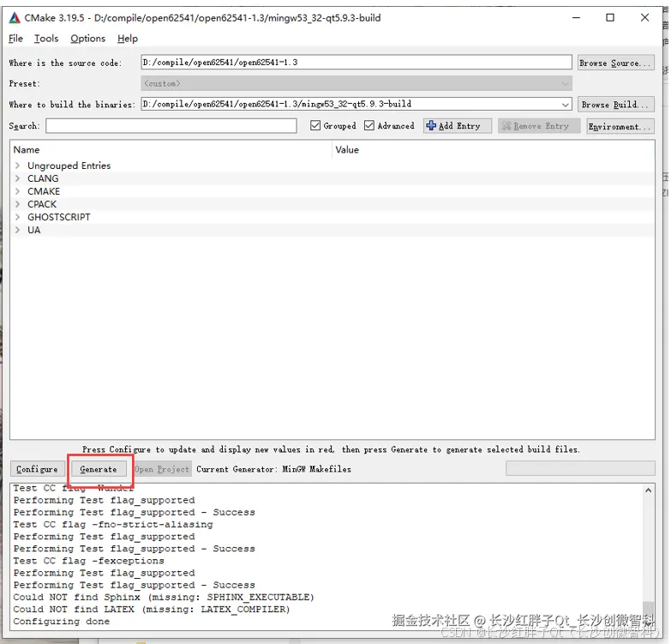This screenshot has height=644, width=671.
Task: Click the Remove Entry button
Action: (x=539, y=126)
